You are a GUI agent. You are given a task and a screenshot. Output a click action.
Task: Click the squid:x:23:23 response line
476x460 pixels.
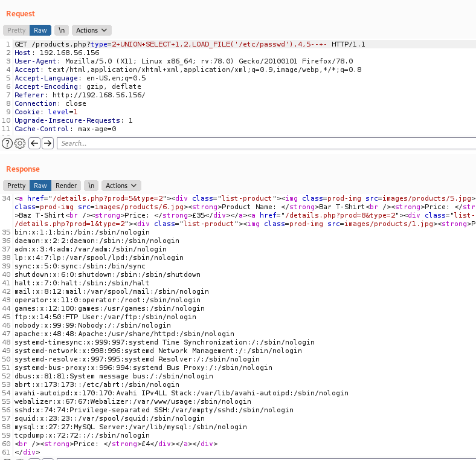click(x=109, y=419)
